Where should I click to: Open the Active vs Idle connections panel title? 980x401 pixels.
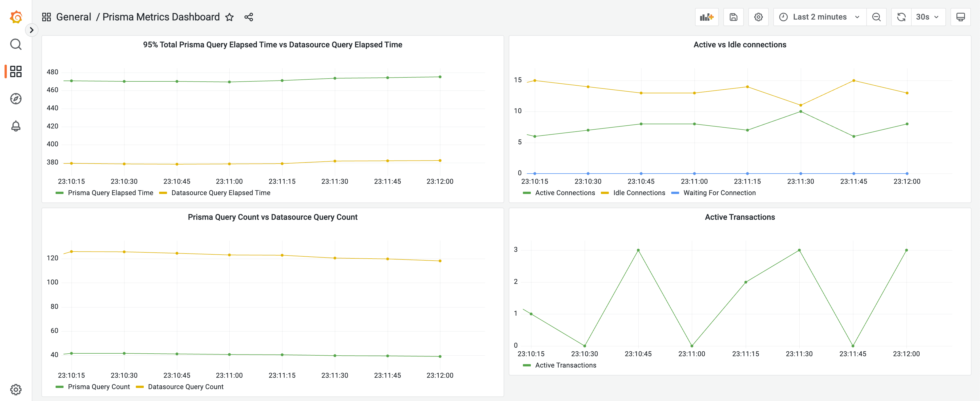tap(740, 45)
